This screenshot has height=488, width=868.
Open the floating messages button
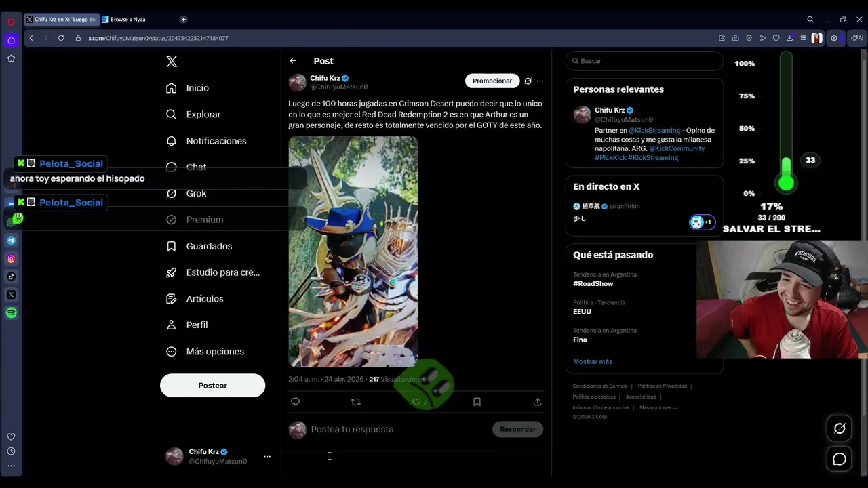(840, 460)
